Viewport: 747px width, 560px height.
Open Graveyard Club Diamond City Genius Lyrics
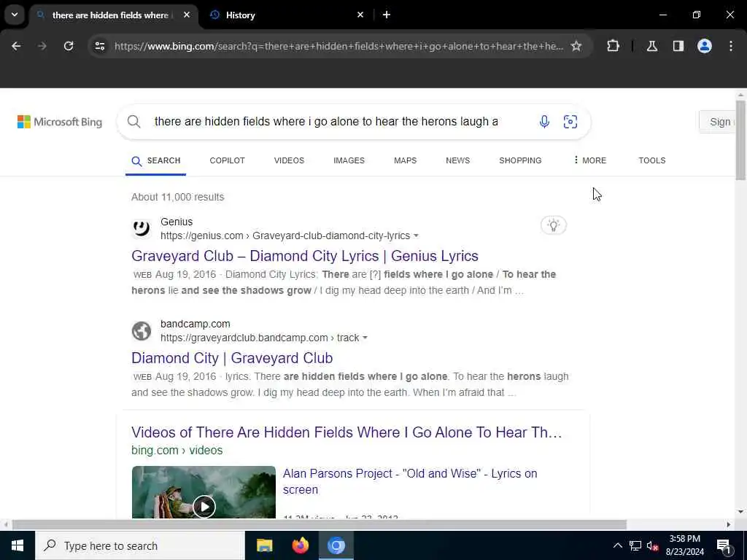(305, 256)
